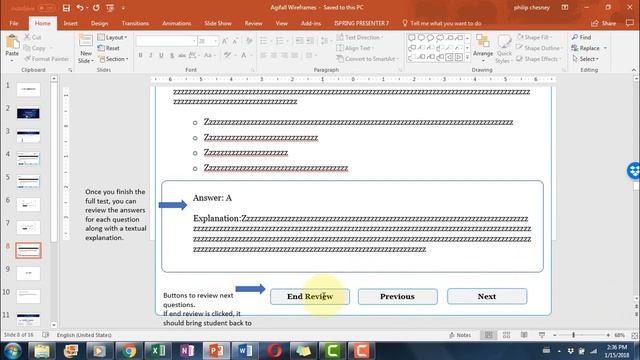Apply Underline formatting
640x360 pixels.
point(161,55)
